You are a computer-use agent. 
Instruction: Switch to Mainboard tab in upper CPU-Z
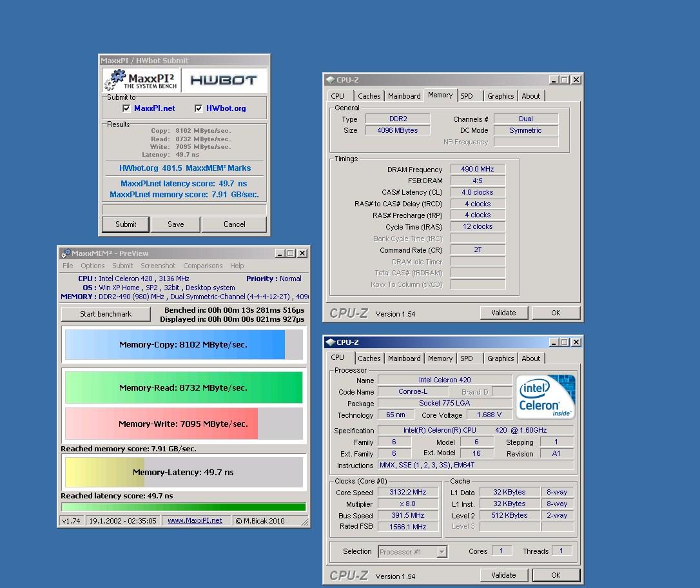coord(404,96)
